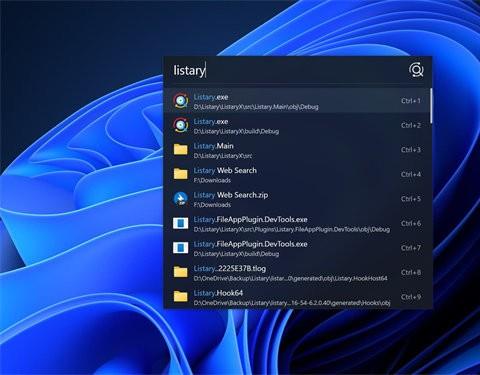Click the Listary..2225E37B.tlog folder icon

point(181,272)
